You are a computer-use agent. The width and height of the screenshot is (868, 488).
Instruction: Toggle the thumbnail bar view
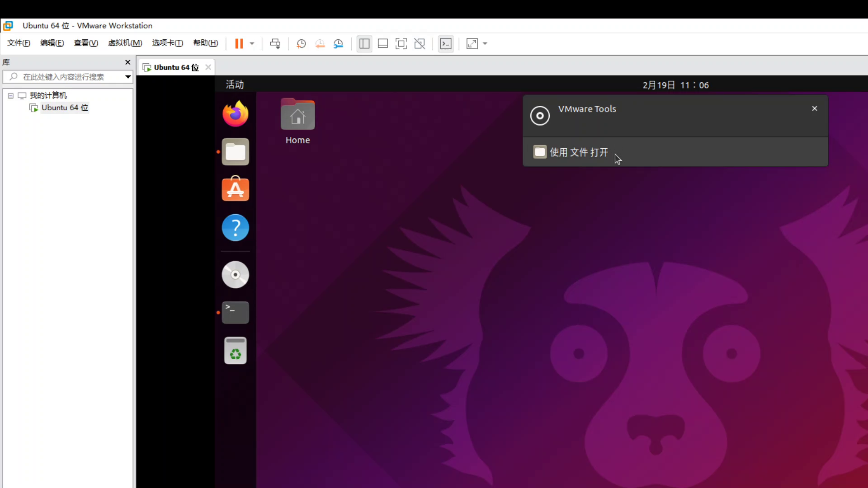point(382,43)
